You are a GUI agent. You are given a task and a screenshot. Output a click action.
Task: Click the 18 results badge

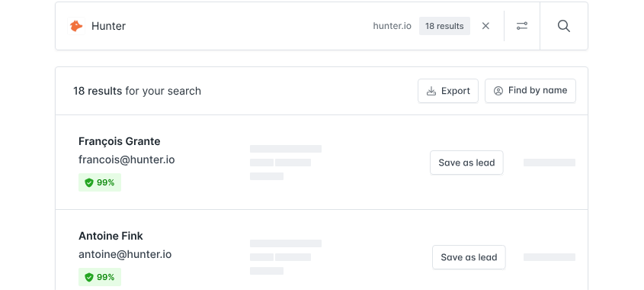444,26
